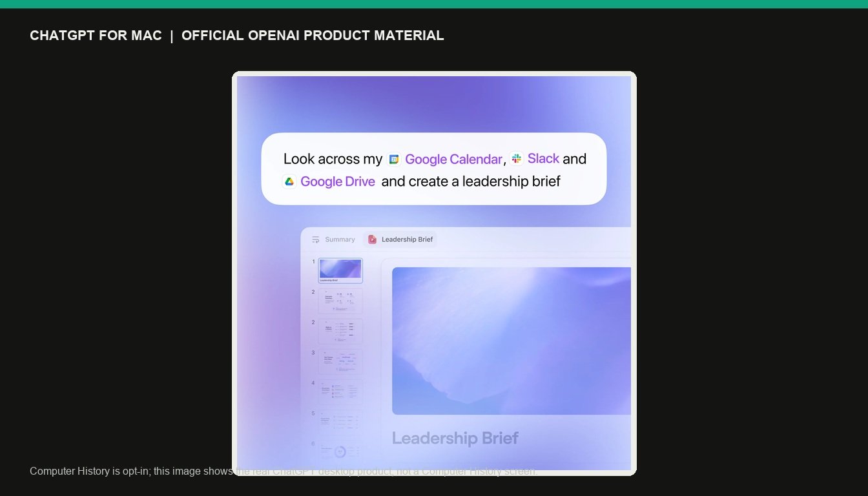Click the "CHATGPT FOR MAC" header text
This screenshot has width=868, height=496.
[96, 36]
